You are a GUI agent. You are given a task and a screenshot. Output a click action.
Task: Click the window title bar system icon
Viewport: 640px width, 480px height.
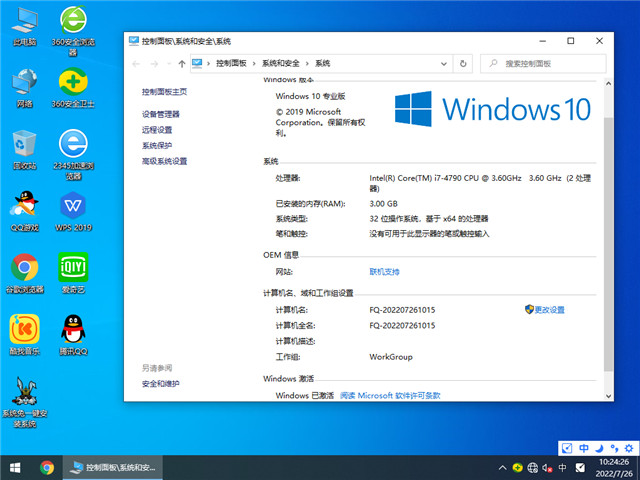pyautogui.click(x=133, y=41)
